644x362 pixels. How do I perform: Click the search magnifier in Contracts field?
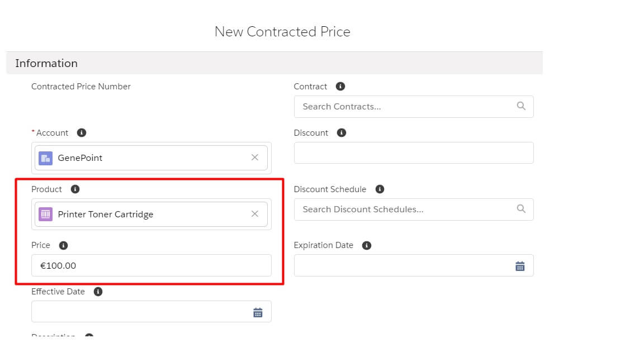pos(521,106)
